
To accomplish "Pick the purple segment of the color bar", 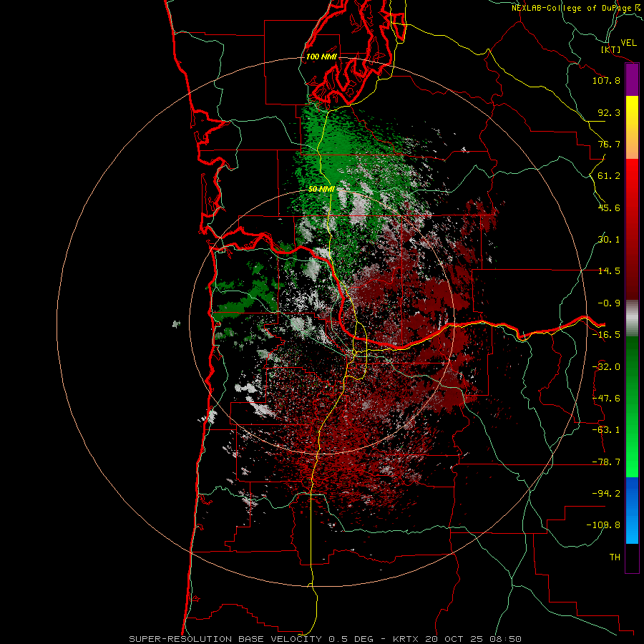I will coord(632,80).
